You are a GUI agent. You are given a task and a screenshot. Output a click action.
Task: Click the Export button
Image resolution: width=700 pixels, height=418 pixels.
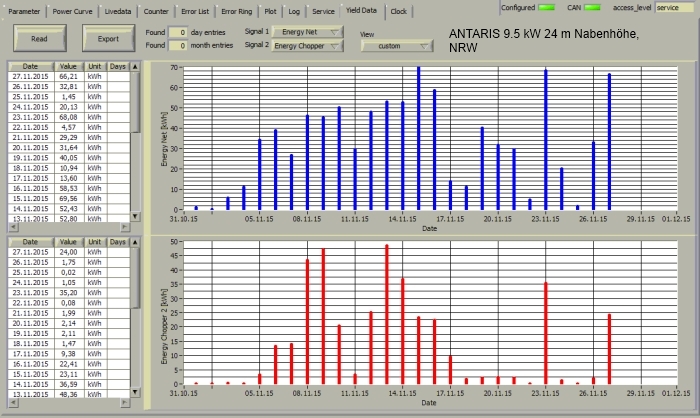coord(108,38)
